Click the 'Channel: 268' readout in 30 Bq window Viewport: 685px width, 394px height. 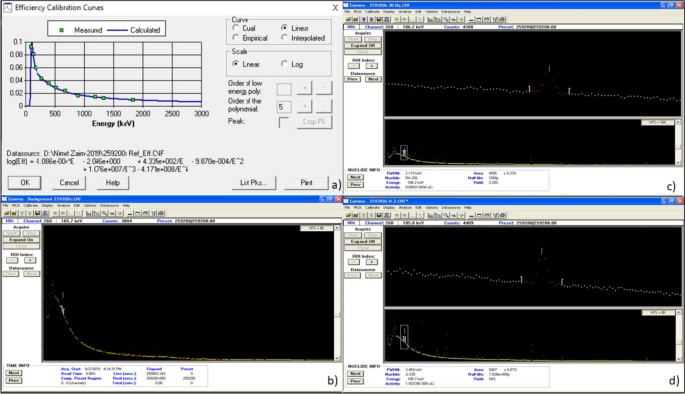[379, 27]
